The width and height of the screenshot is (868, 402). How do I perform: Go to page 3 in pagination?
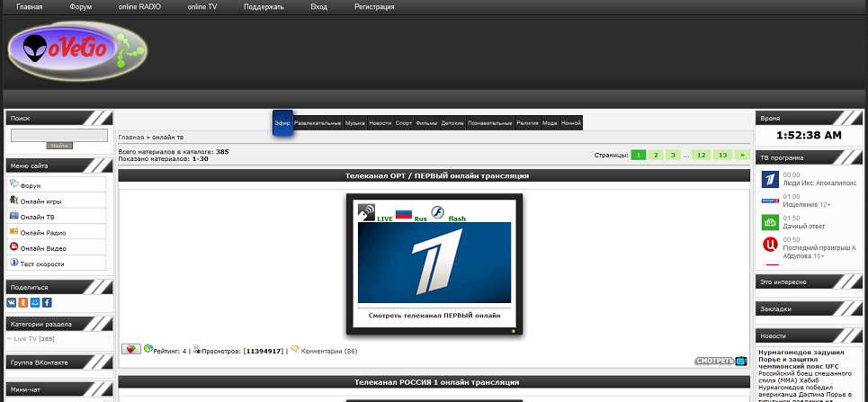pos(673,155)
